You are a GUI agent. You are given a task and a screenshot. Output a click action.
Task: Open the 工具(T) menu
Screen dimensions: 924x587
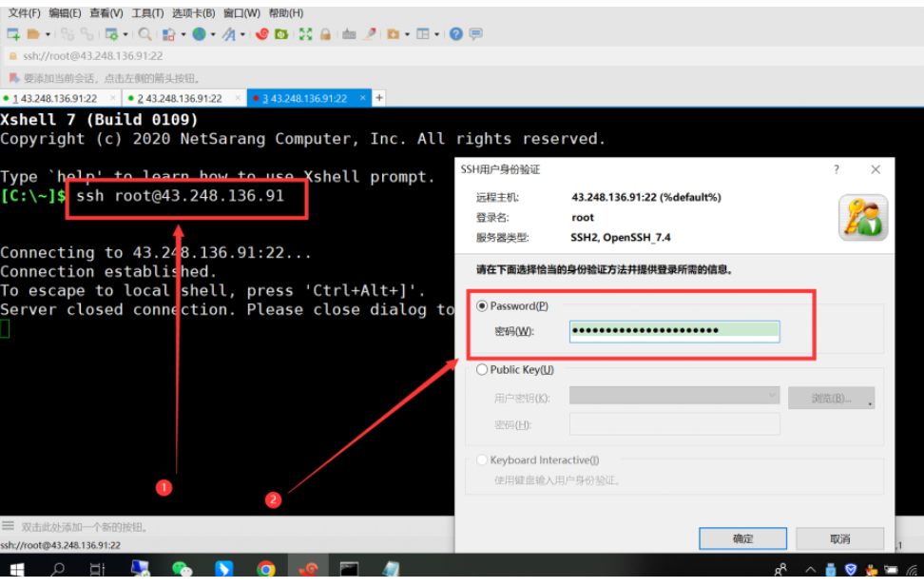coord(147,13)
